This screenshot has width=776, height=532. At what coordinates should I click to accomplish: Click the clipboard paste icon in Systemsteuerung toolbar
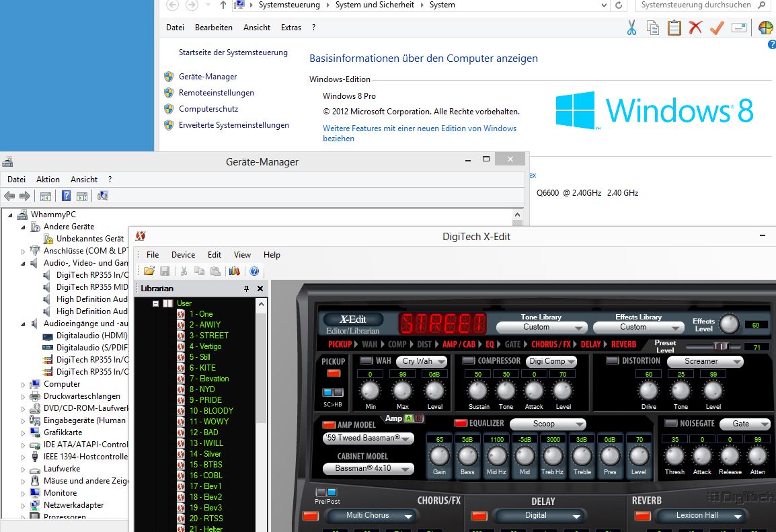(674, 28)
